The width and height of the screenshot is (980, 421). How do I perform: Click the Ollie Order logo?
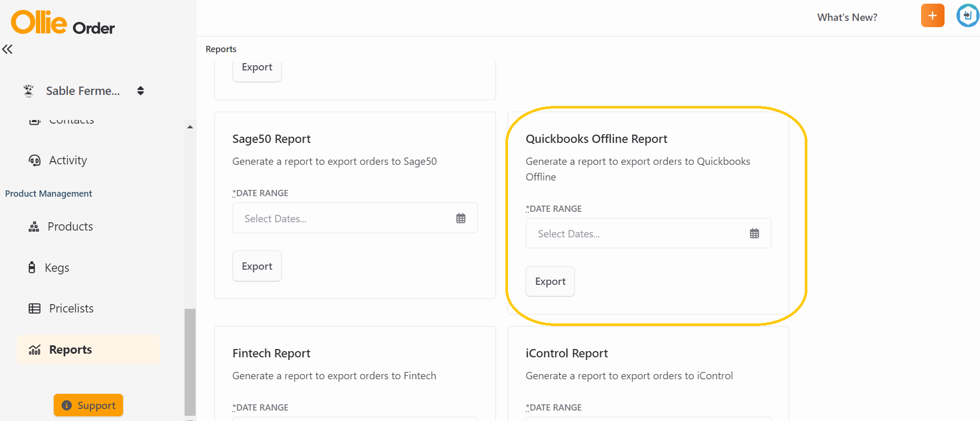(x=63, y=23)
